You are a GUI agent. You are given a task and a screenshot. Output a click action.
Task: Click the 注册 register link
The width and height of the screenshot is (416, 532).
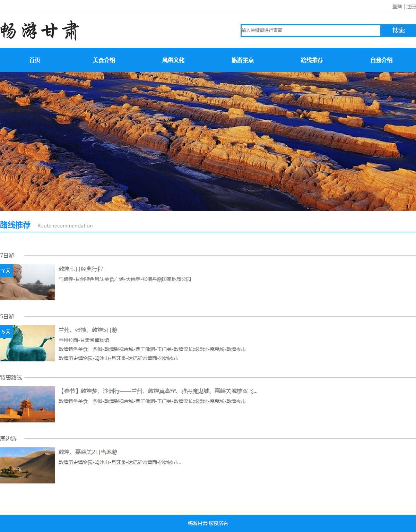(411, 7)
